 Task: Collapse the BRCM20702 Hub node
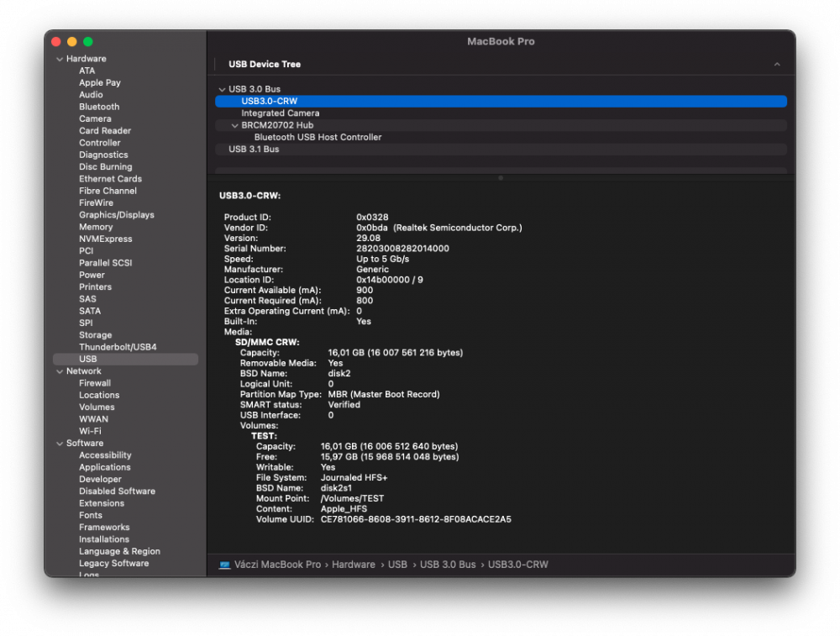234,125
